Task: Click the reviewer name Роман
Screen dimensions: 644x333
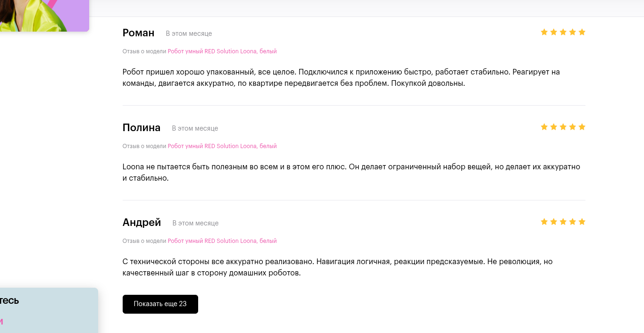Action: [138, 33]
